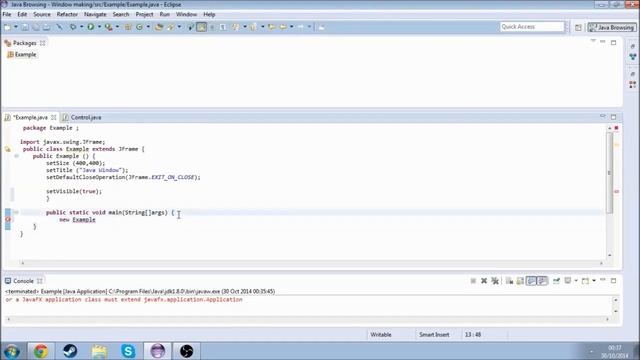Click the New Java Class icon
Screen dimensions: 640x360
(x=139, y=27)
